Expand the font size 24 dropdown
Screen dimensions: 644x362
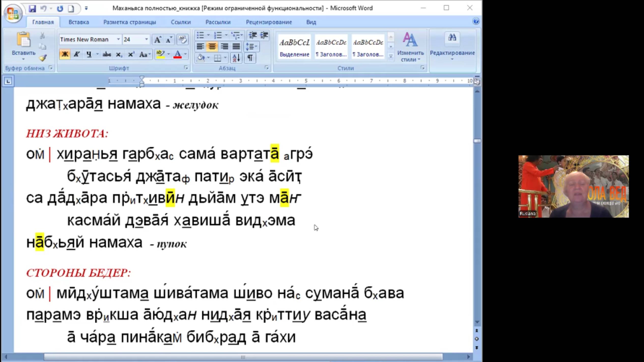pyautogui.click(x=146, y=39)
